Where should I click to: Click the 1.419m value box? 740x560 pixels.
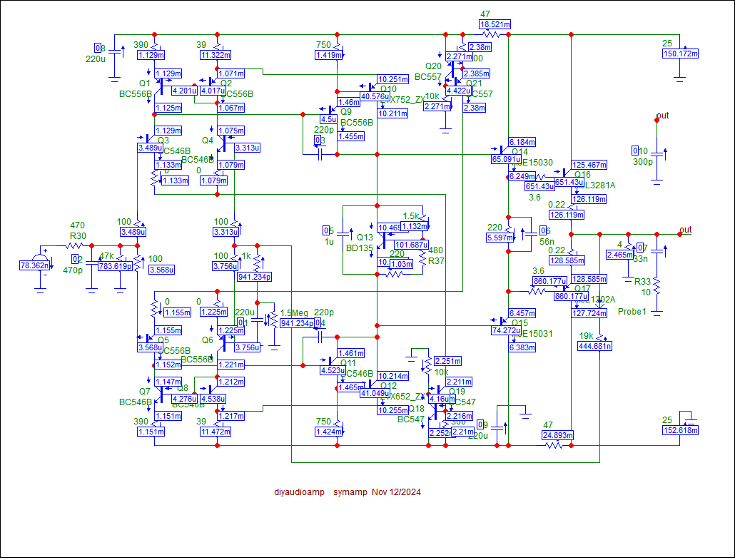click(x=329, y=55)
